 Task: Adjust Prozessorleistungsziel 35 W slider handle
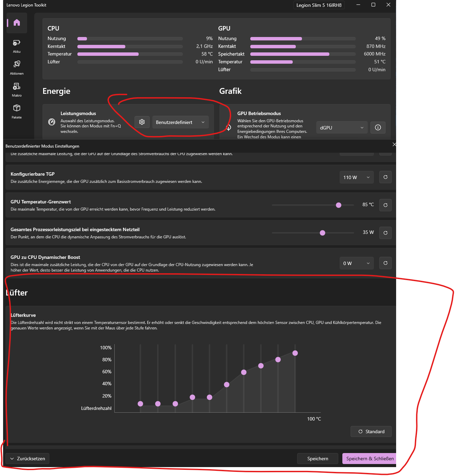point(323,233)
